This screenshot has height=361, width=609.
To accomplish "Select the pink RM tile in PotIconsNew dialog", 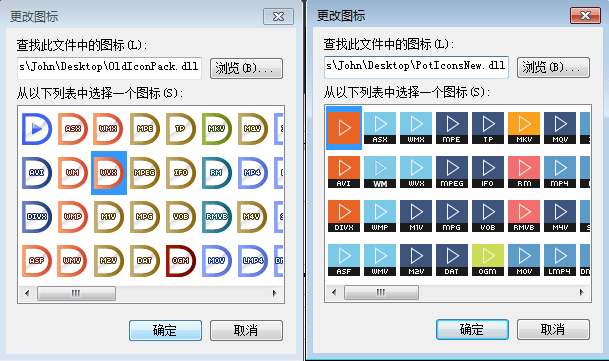I will (x=524, y=172).
